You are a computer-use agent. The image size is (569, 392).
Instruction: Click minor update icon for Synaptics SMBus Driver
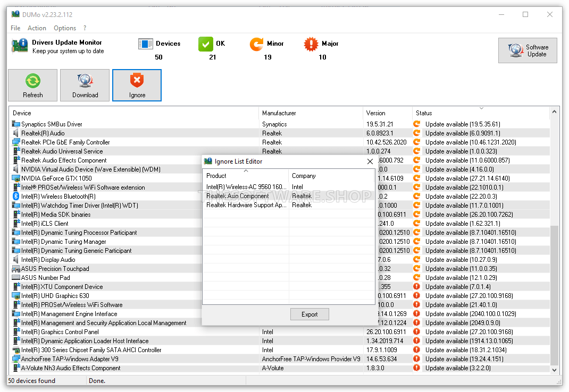(416, 124)
